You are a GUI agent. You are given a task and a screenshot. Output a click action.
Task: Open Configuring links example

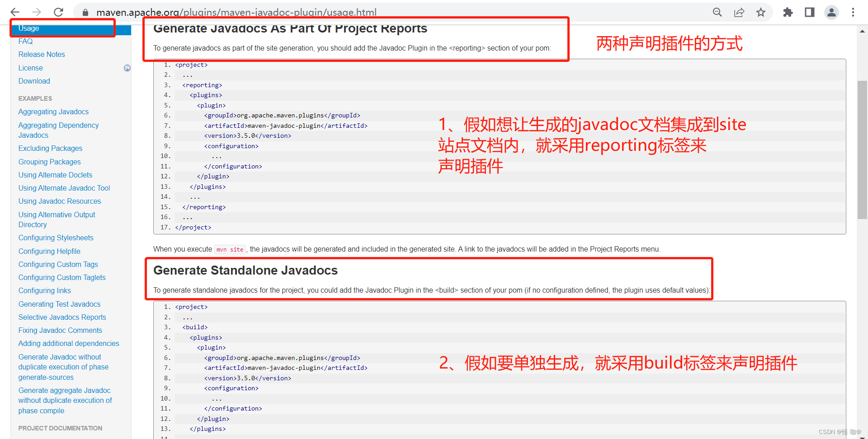44,290
